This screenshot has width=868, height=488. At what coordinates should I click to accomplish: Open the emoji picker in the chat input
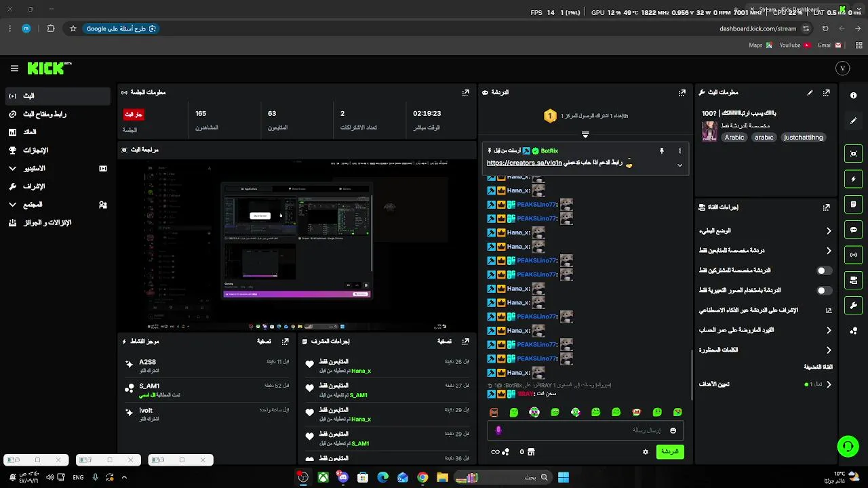pos(673,430)
